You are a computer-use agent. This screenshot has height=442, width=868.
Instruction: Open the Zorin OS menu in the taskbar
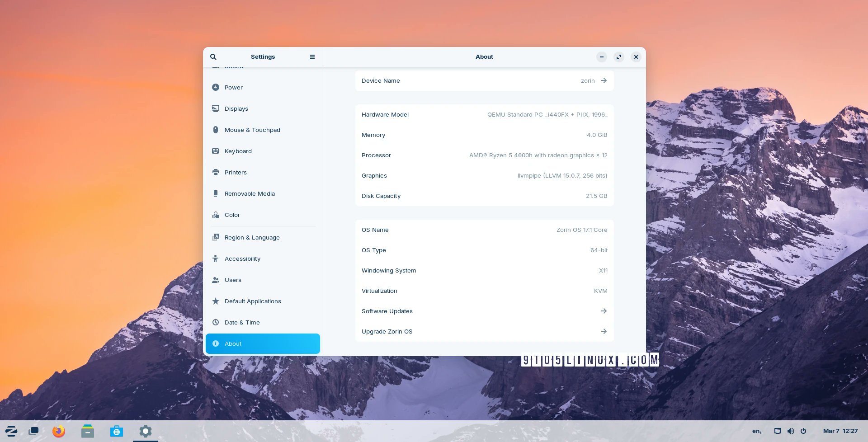(11, 431)
